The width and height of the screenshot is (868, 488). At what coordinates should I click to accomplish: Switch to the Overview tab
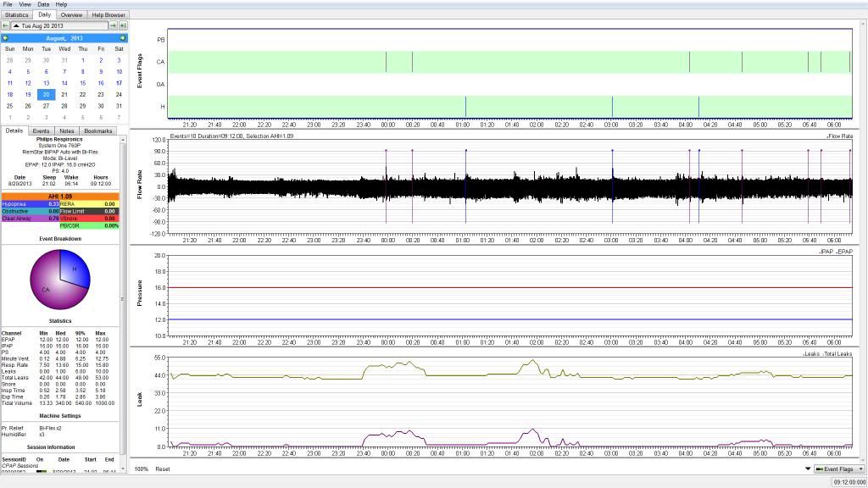[x=71, y=14]
